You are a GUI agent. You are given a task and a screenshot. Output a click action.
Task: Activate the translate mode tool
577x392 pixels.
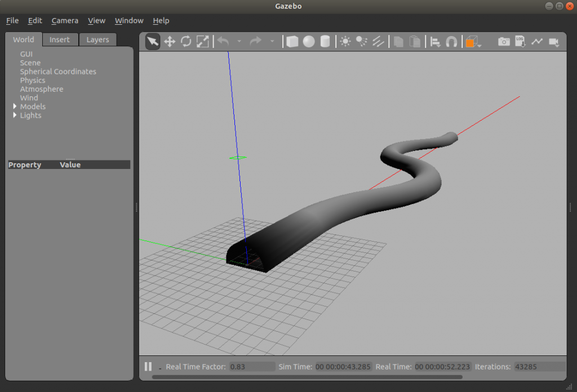170,42
